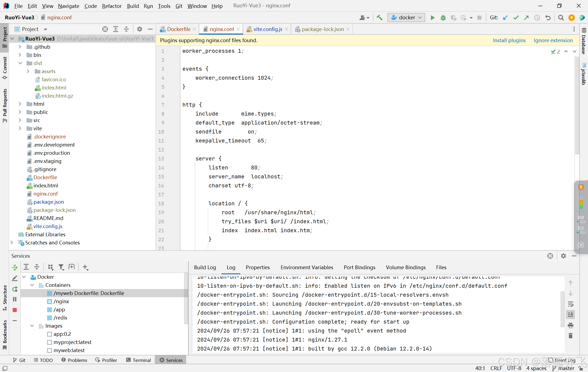This screenshot has height=372, width=588.
Task: Click Git update project arrow icon
Action: click(505, 18)
